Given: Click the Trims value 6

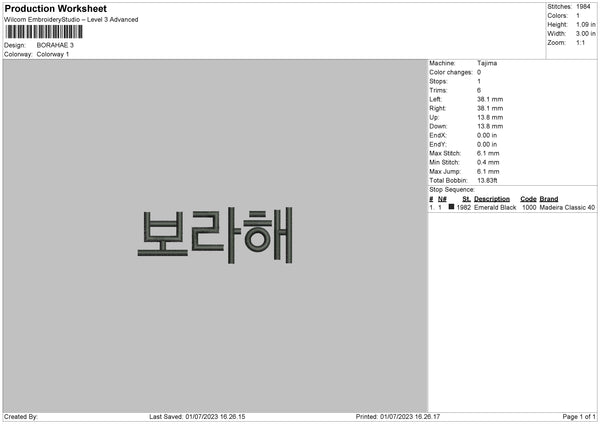Looking at the screenshot, I should point(479,90).
